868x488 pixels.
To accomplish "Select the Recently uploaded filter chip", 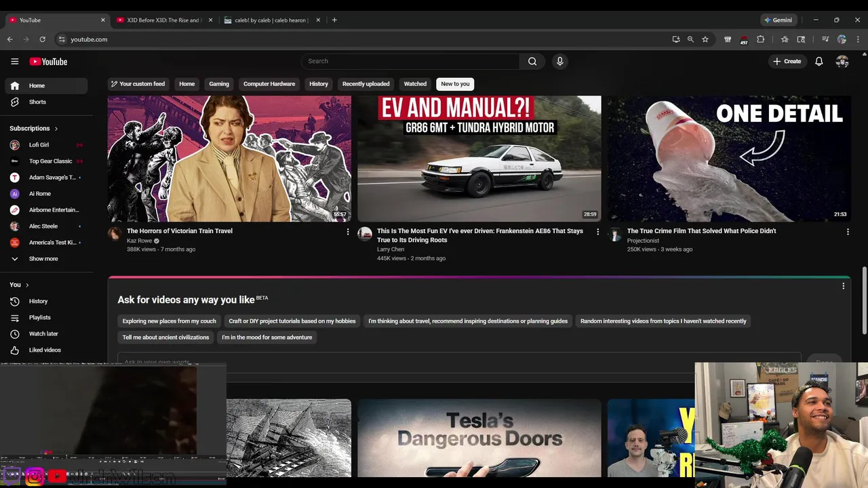I will coord(366,84).
